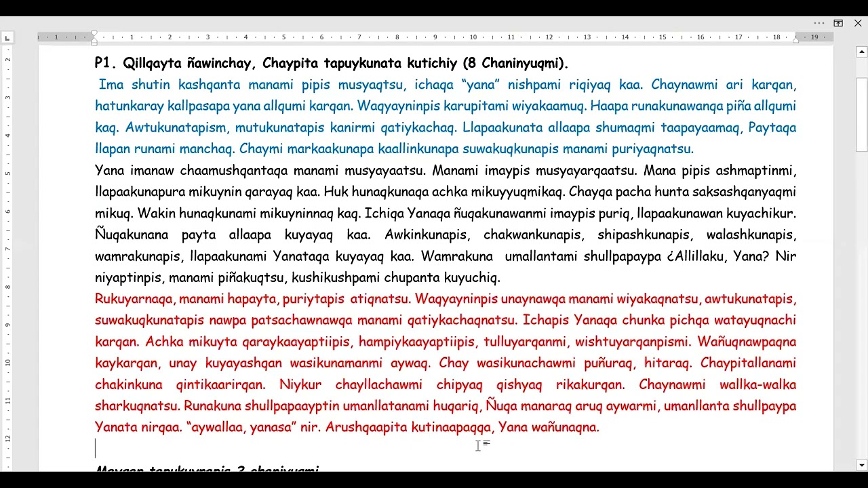Click the word 'Ñuqakunana' in the black paragraph
The image size is (868, 488).
(x=130, y=235)
